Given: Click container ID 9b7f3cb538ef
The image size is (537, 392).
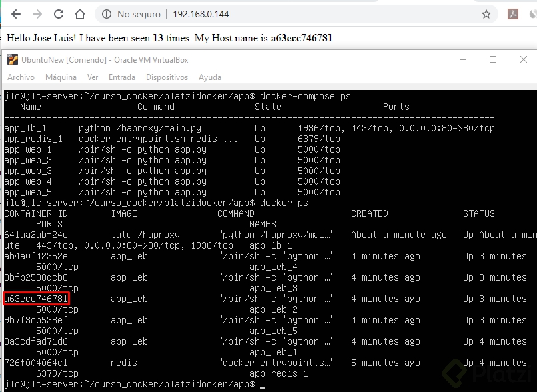Looking at the screenshot, I should point(36,320).
